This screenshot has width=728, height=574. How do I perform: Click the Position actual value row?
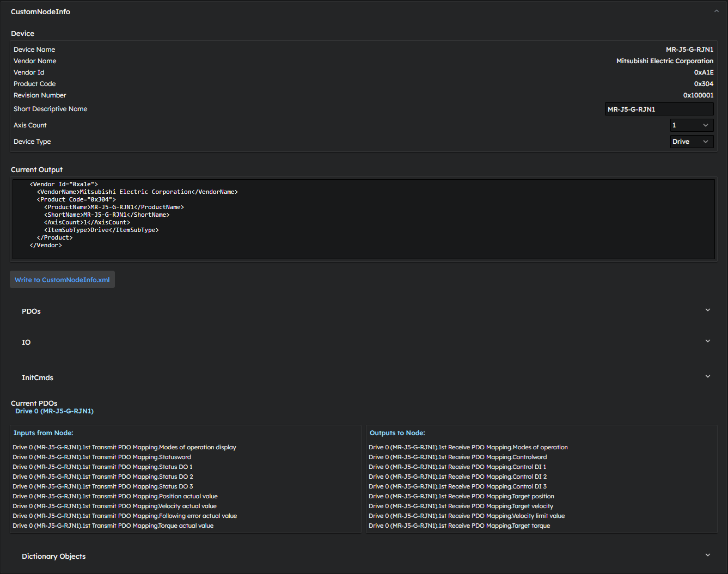[115, 496]
